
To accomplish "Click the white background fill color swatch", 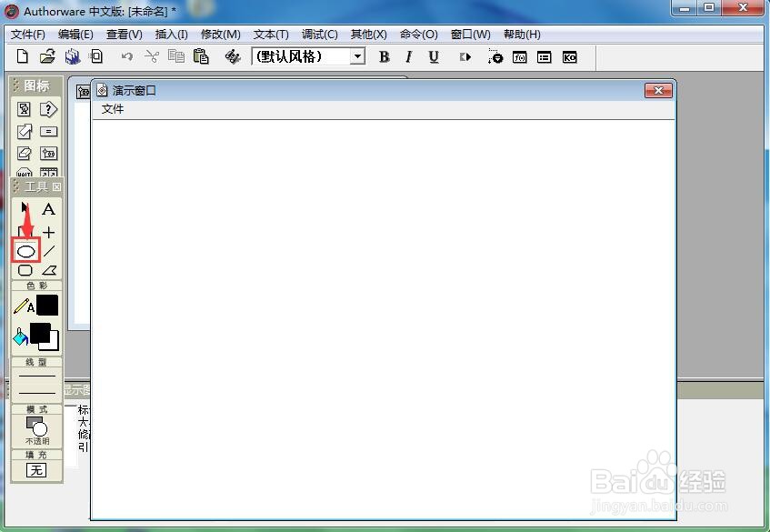I will click(x=54, y=345).
